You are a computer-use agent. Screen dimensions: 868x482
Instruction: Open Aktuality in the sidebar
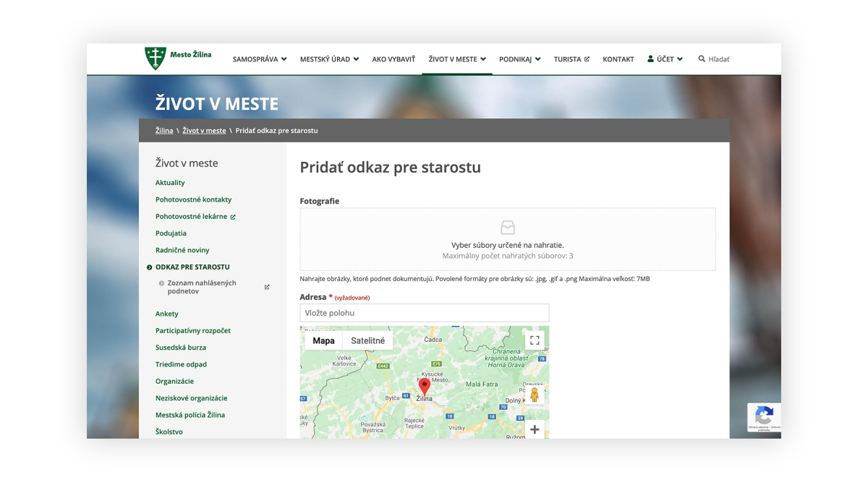(170, 183)
